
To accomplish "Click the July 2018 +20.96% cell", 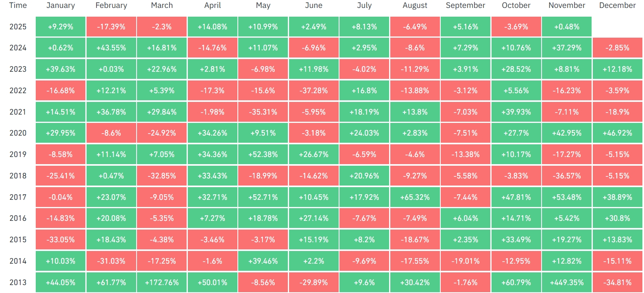I will pyautogui.click(x=364, y=176).
